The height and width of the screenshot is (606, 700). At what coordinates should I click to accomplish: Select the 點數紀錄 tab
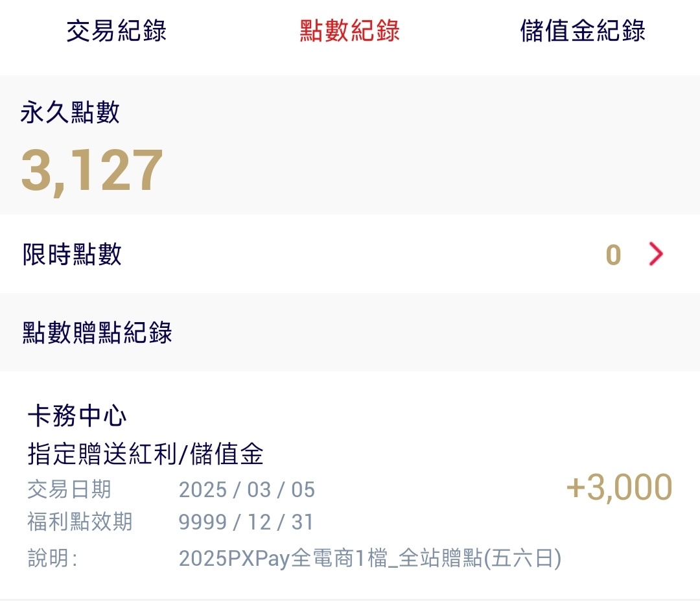point(349,31)
